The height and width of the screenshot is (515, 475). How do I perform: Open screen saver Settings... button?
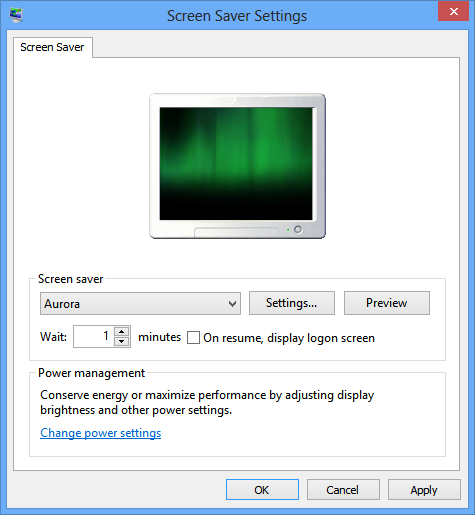coord(292,303)
